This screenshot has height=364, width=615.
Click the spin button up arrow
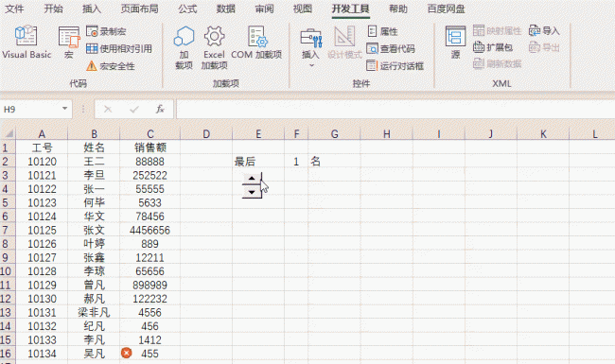point(252,179)
